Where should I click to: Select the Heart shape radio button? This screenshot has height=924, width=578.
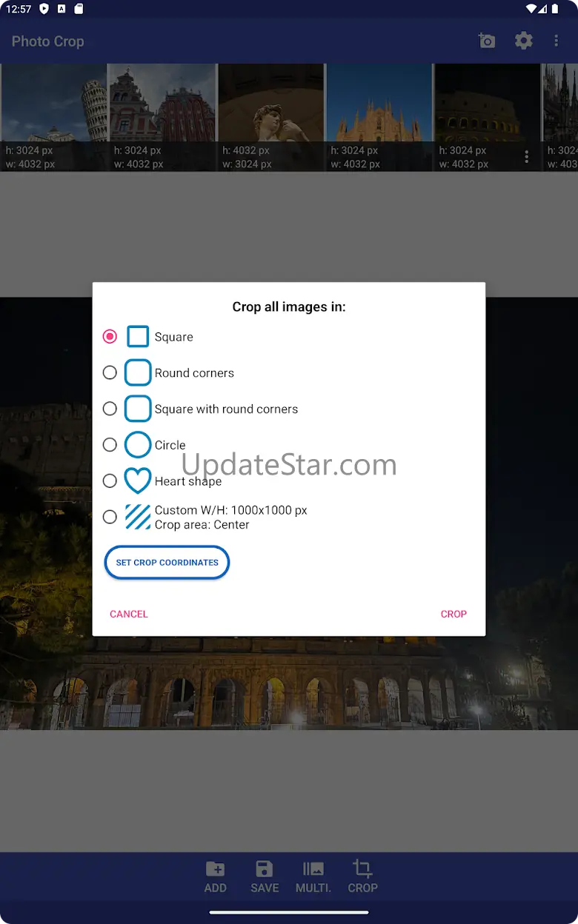pos(110,481)
